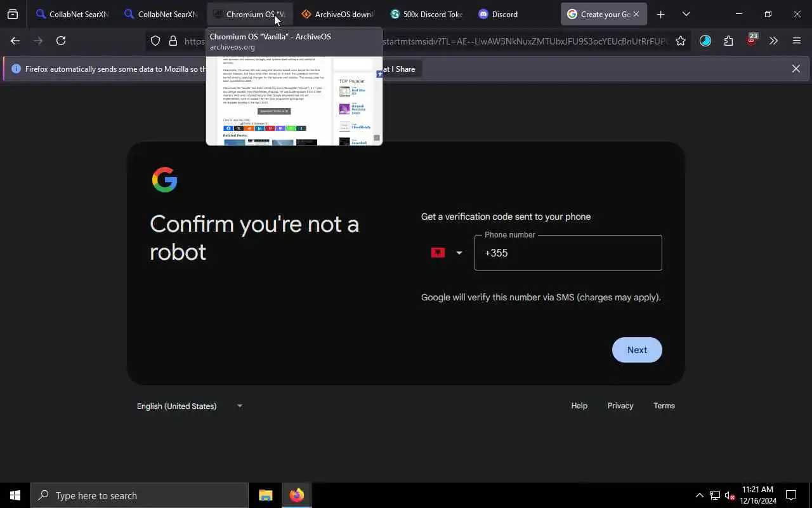Open the taskbar clock and date

pyautogui.click(x=758, y=495)
